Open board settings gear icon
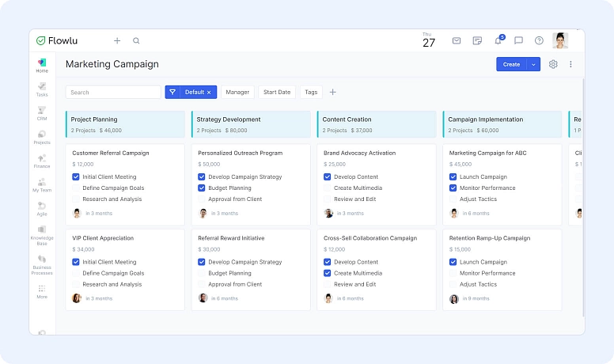 click(553, 64)
